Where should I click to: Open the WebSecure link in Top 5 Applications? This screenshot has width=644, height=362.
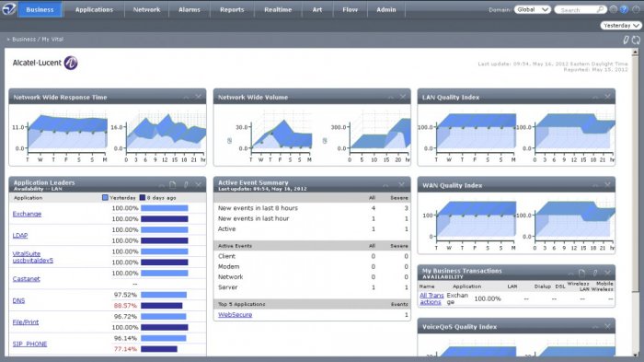pyautogui.click(x=235, y=315)
